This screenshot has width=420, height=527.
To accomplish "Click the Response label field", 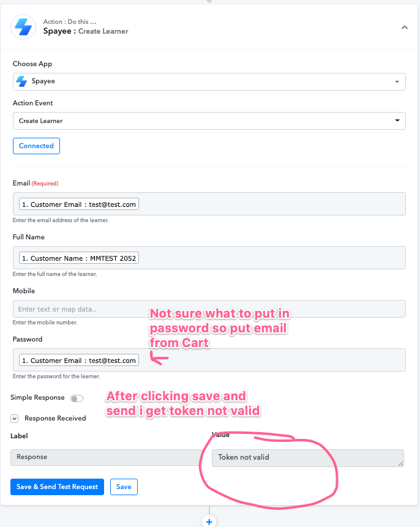I will (107, 457).
